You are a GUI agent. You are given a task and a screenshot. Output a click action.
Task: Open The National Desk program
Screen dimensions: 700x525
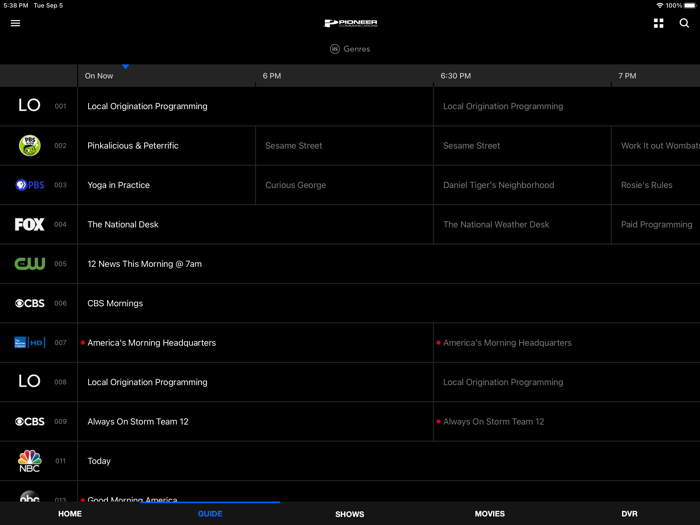click(x=255, y=225)
